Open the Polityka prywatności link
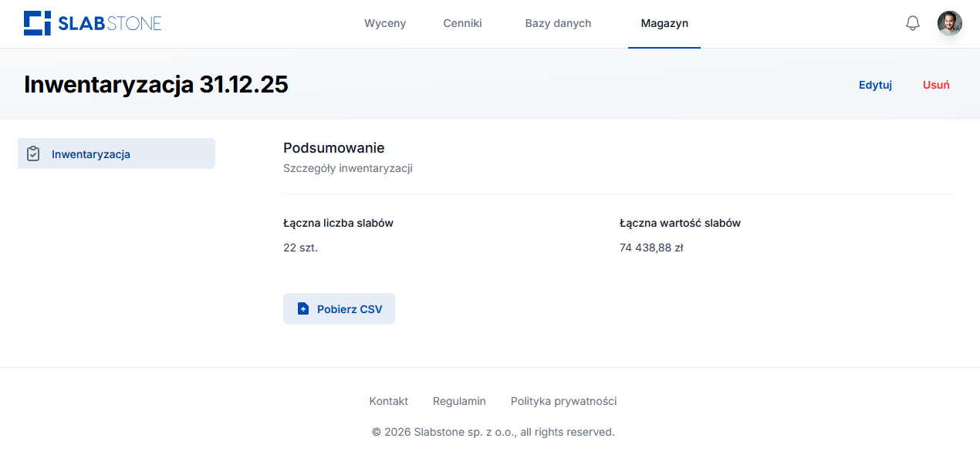 [563, 401]
